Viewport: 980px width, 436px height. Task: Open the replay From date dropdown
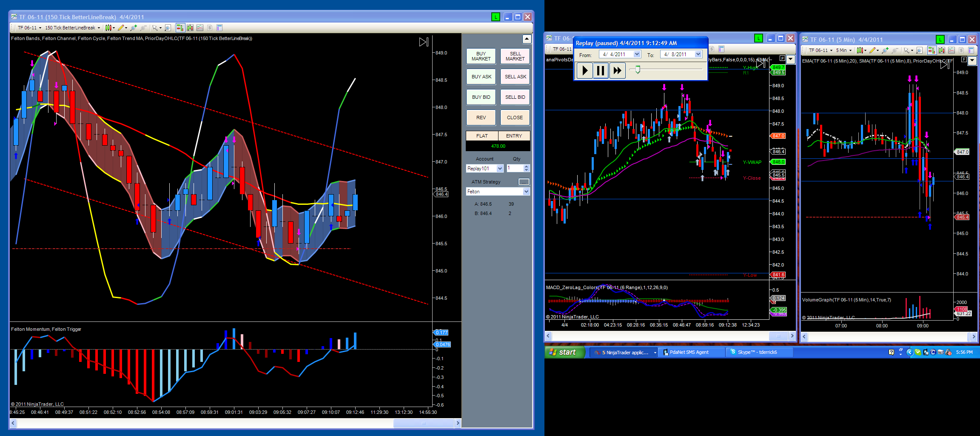[637, 54]
